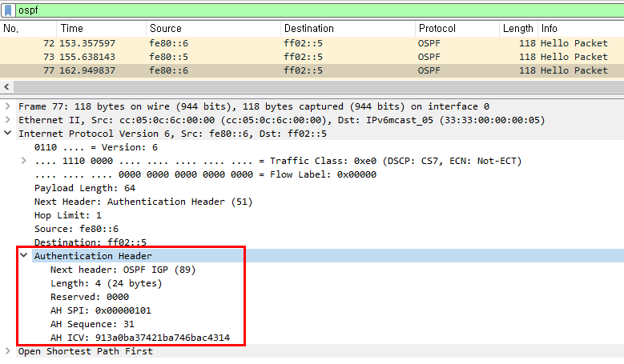Select the Payload Length: 64 field
The width and height of the screenshot is (624, 364).
[x=85, y=188]
